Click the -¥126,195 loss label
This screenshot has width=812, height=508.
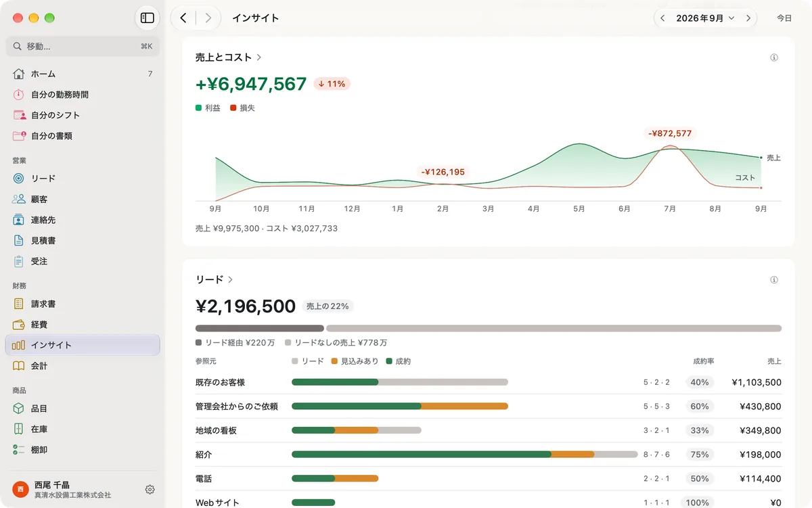click(443, 172)
